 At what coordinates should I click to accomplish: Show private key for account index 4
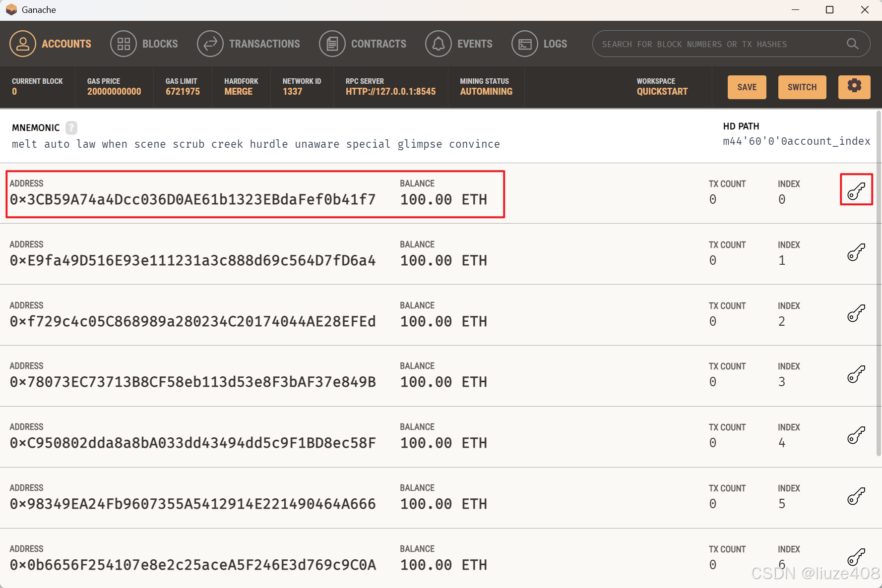(856, 435)
